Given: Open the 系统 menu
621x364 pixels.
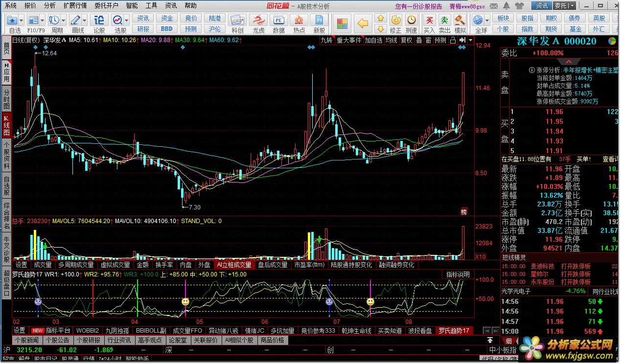Looking at the screenshot, I should pyautogui.click(x=11, y=6).
